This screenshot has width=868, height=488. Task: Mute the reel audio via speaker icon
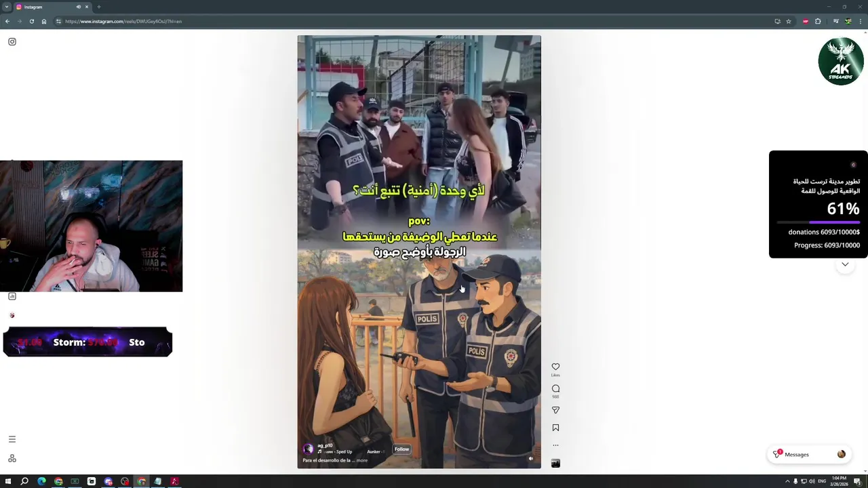pyautogui.click(x=531, y=458)
